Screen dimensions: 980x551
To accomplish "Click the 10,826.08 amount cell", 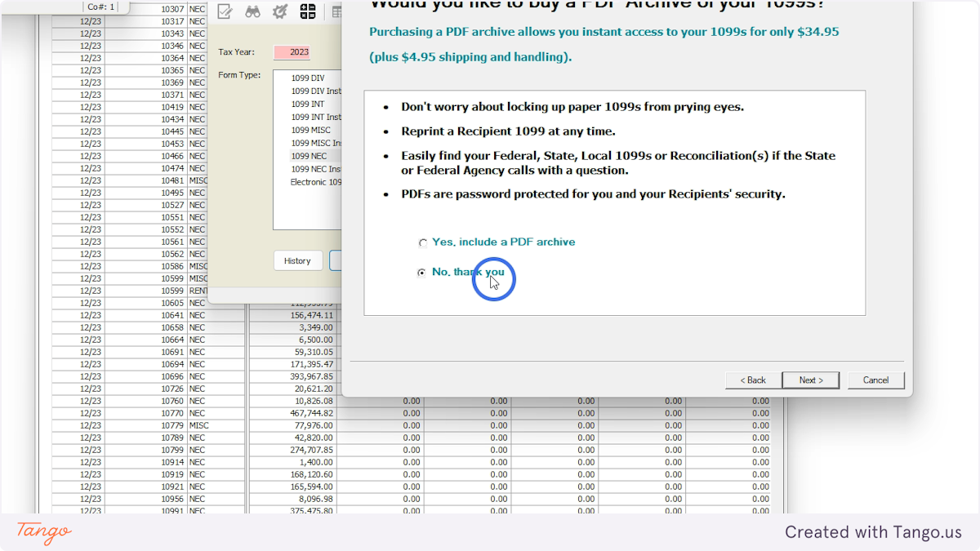I will (293, 401).
